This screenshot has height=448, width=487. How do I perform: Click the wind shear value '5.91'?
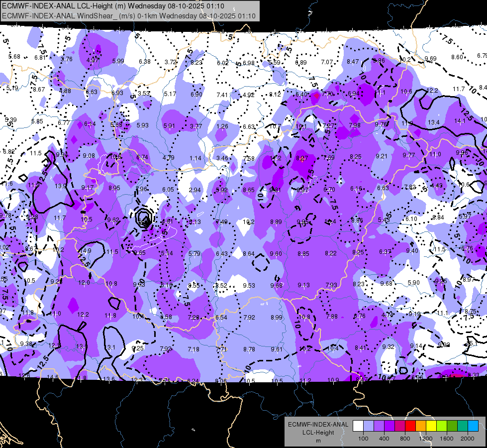(169, 126)
